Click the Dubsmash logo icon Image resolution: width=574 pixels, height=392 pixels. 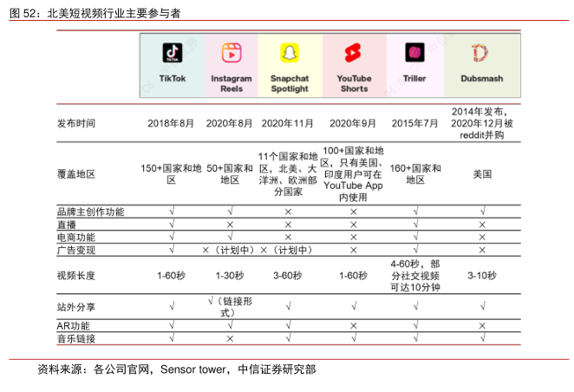[481, 54]
